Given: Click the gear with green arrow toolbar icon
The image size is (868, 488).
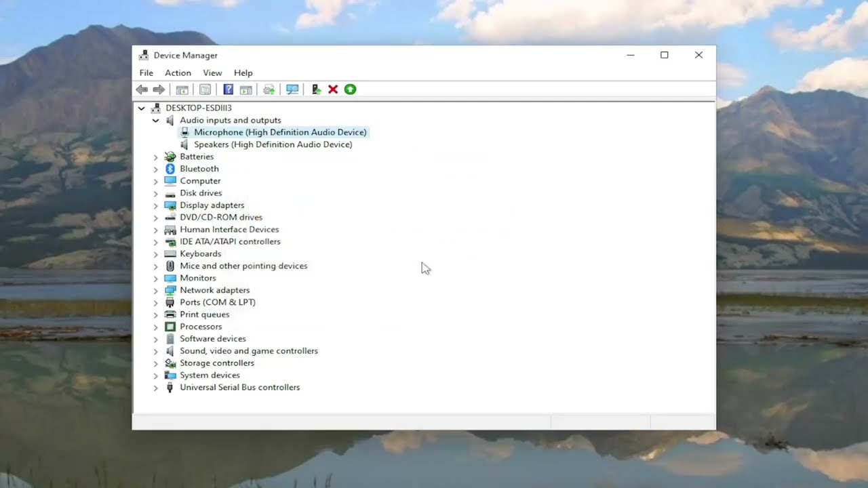Looking at the screenshot, I should [x=269, y=89].
